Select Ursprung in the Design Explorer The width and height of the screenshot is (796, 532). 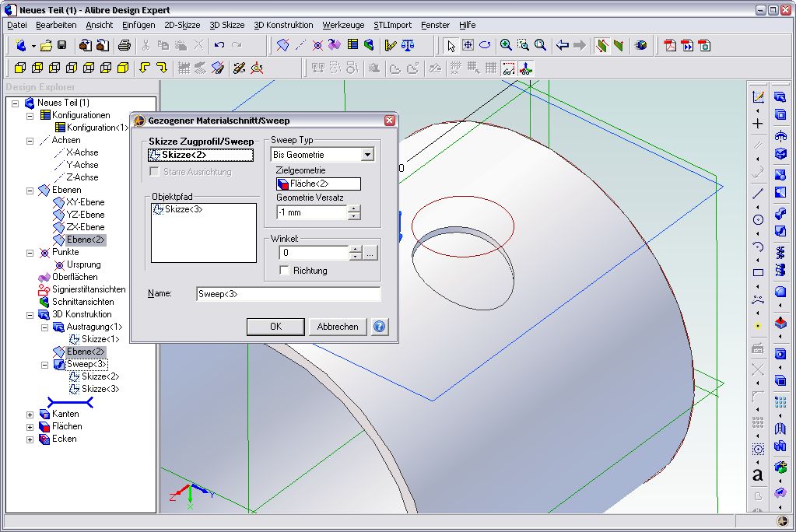[x=84, y=264]
